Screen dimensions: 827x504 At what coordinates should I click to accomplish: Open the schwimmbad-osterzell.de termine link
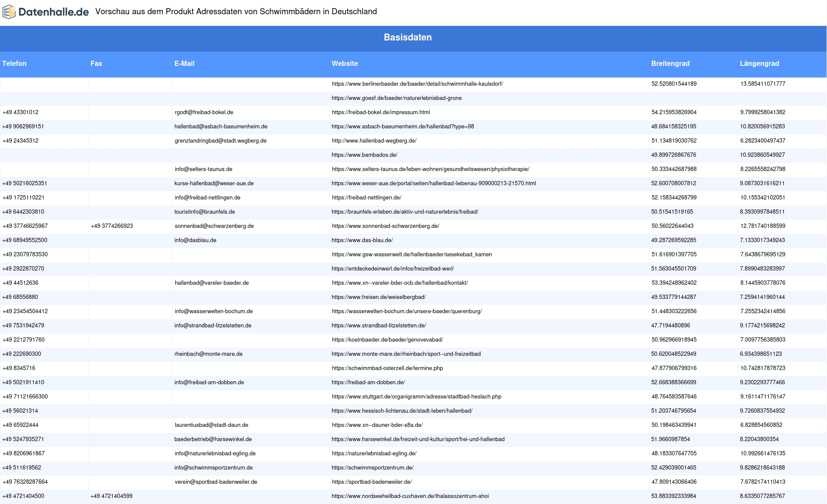point(387,368)
